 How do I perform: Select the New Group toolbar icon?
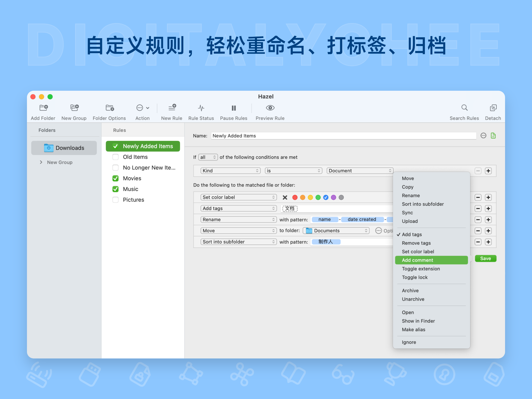[74, 108]
